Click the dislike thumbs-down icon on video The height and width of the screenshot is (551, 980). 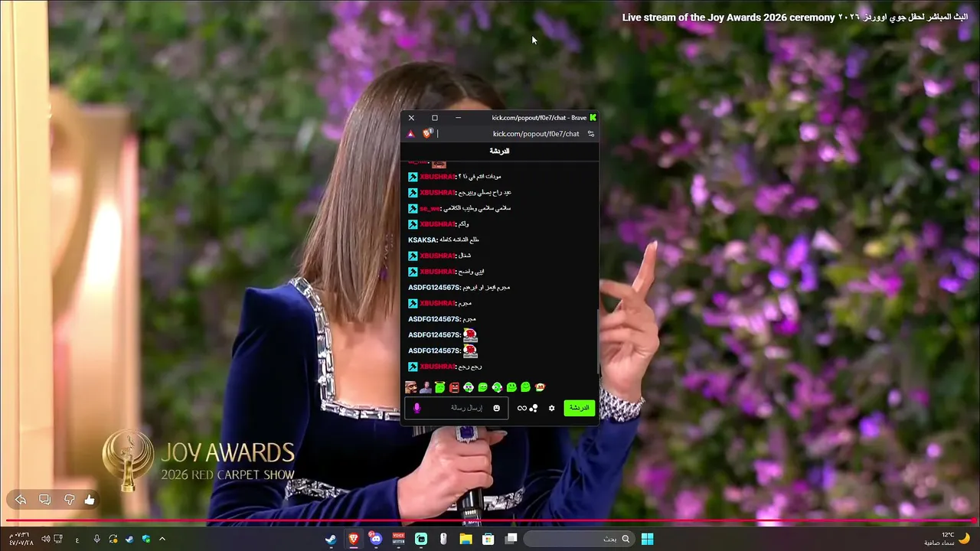click(69, 500)
